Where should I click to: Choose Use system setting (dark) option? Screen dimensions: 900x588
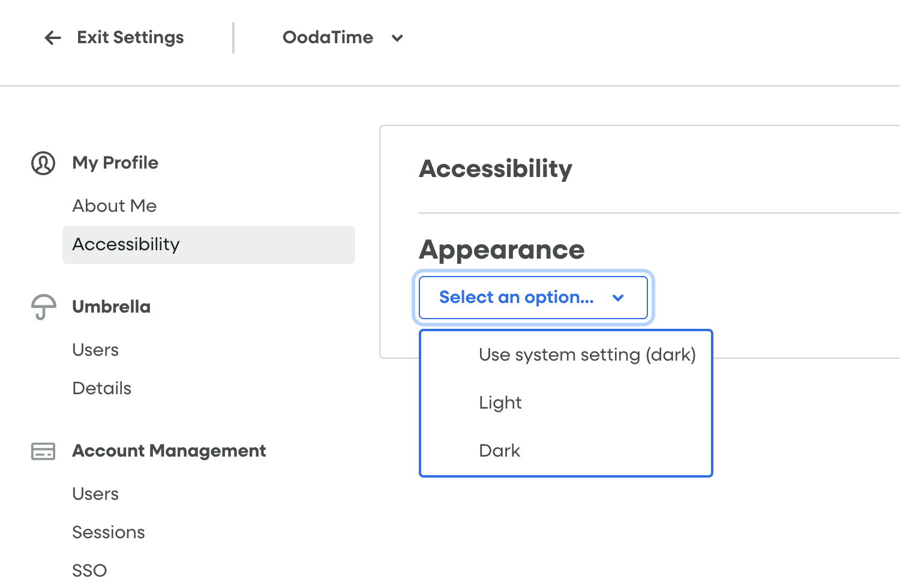pos(587,355)
